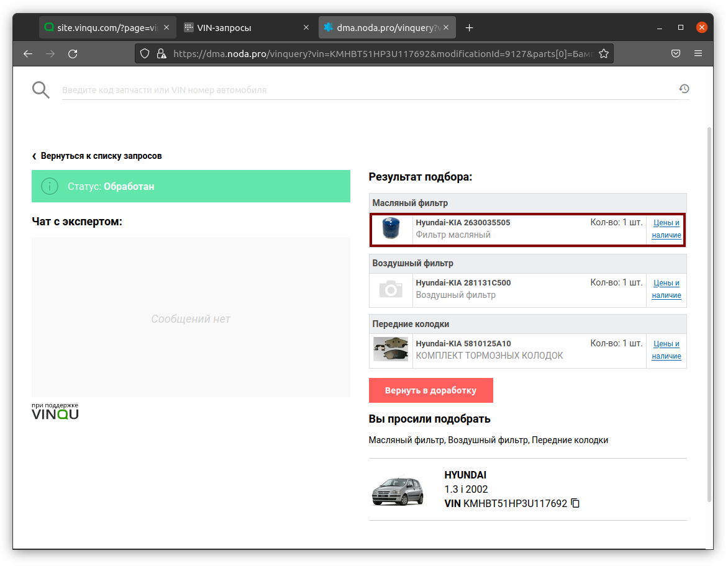The height and width of the screenshot is (566, 728).
Task: Click the КОМПЛЕКТ ТОРМОЗНЫХ КОЛОДОК description
Action: [489, 356]
